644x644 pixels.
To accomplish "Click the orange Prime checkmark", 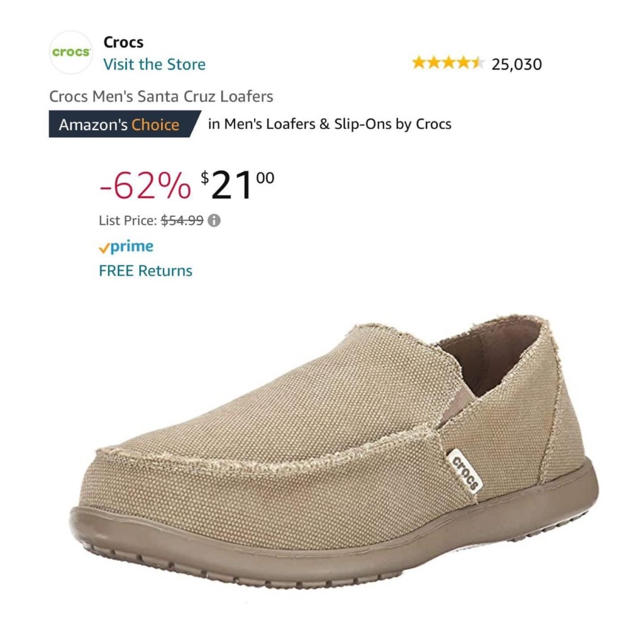I will click(104, 248).
